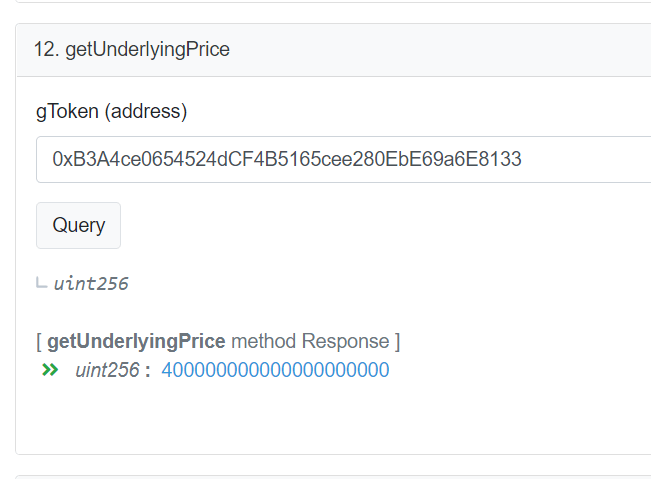This screenshot has height=479, width=651.
Task: Click the getUnderlyingPrice title in header
Action: click(147, 50)
